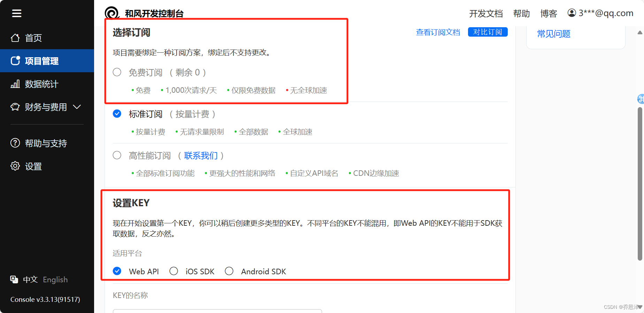
Task: Open 数据统计 in sidebar
Action: coord(47,84)
